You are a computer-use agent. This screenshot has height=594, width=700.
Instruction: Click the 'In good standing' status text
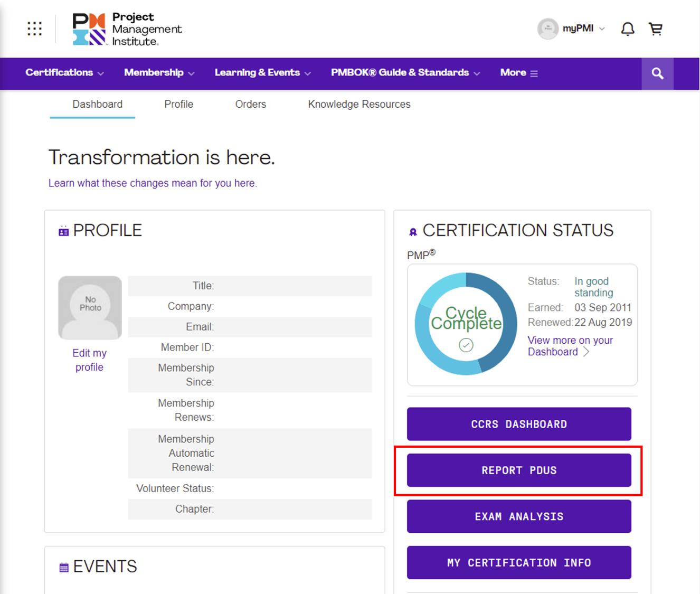pyautogui.click(x=594, y=287)
